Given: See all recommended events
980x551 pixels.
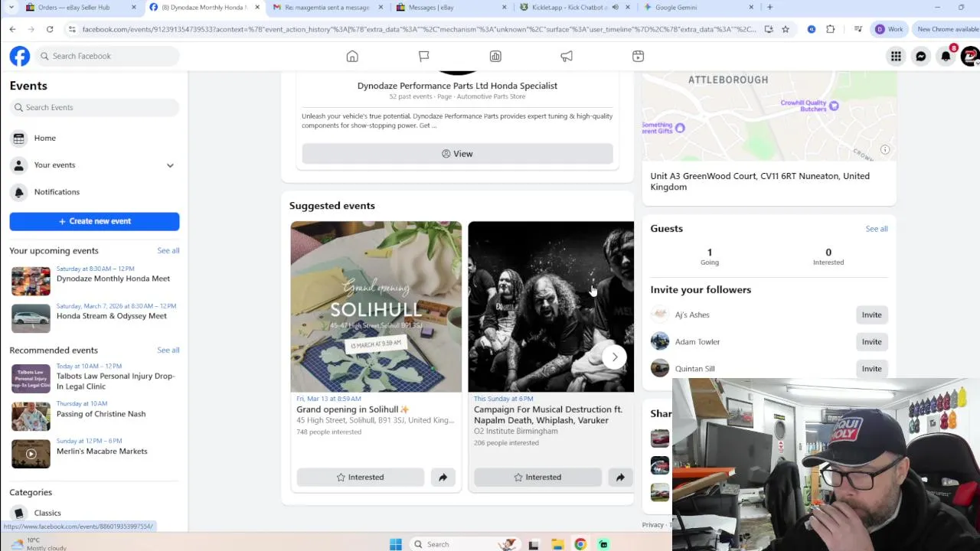Looking at the screenshot, I should [x=168, y=350].
